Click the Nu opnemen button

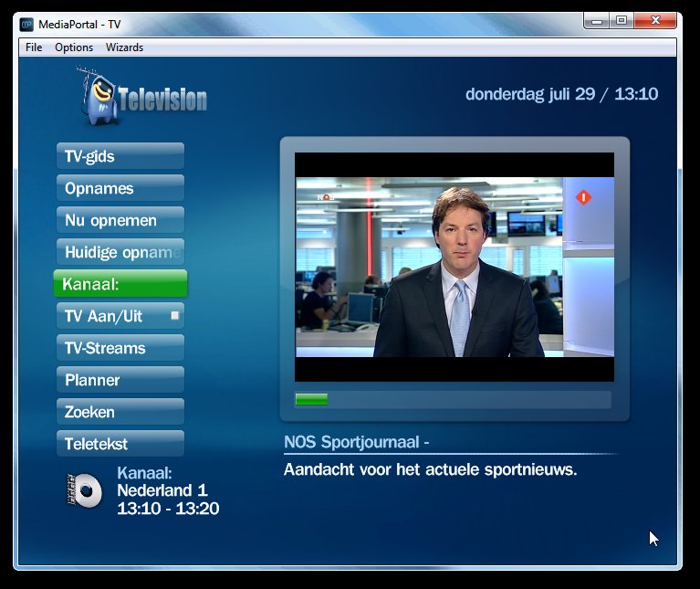120,220
